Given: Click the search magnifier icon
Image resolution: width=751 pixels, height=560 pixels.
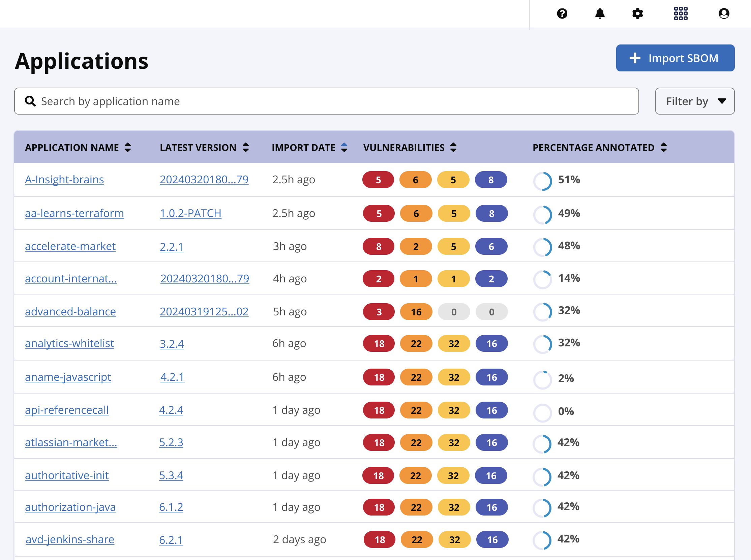Looking at the screenshot, I should point(30,101).
